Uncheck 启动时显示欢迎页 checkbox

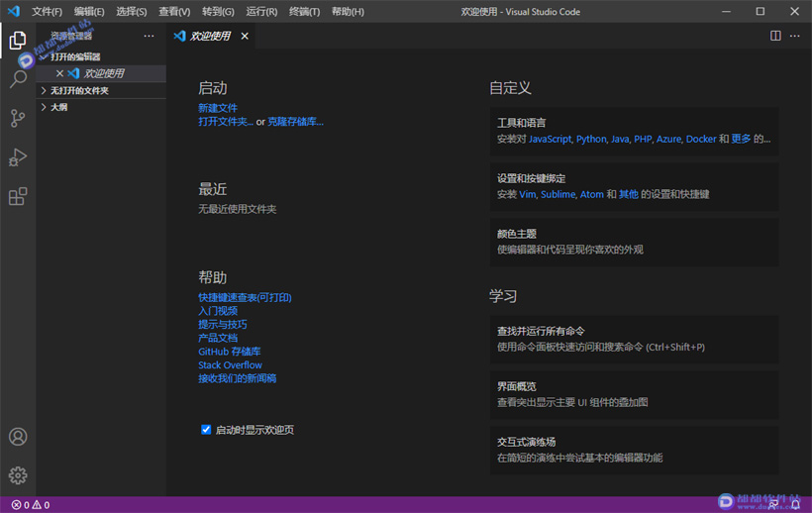click(206, 429)
